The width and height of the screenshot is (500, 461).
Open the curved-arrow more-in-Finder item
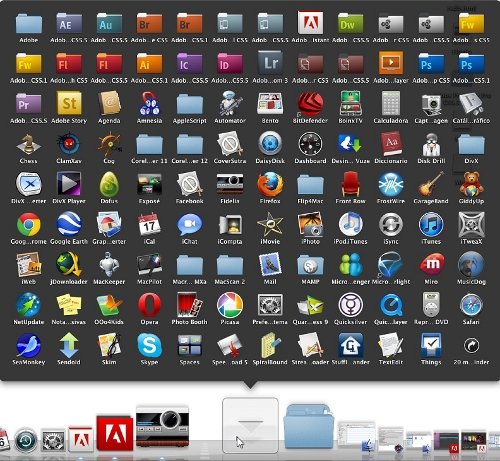[471, 346]
